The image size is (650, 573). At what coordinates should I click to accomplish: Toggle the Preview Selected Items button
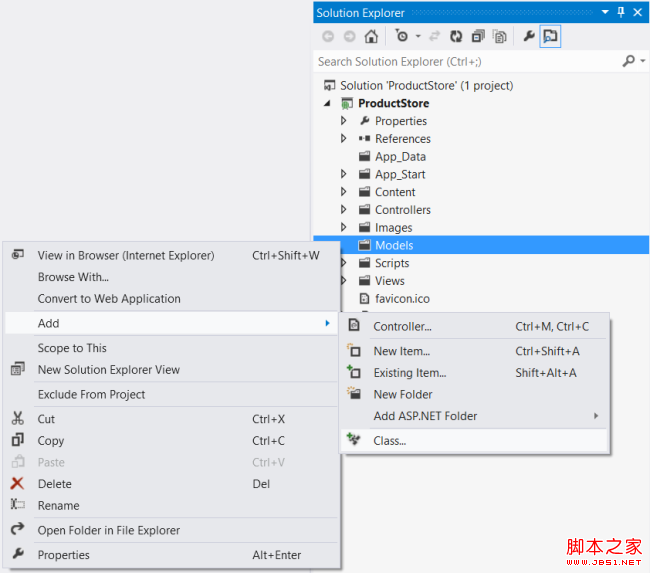pos(550,36)
